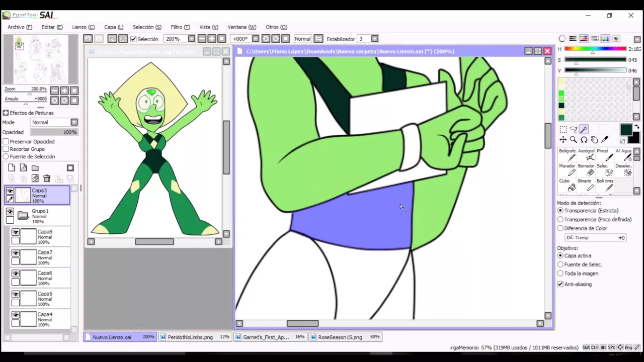Select the Lasso selection tool
The image size is (644, 362).
[573, 130]
